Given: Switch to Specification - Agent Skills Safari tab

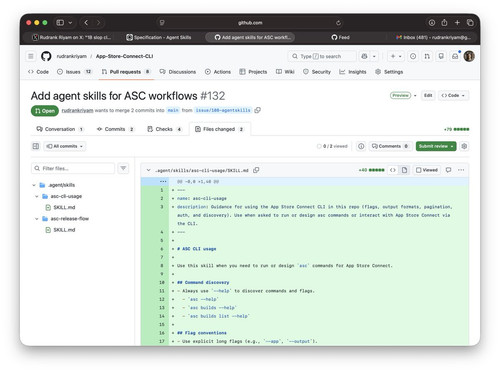Looking at the screenshot, I should pyautogui.click(x=159, y=37).
